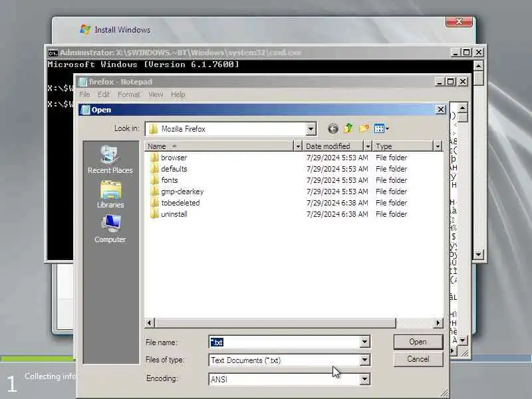Maximize the Notepad window
The width and height of the screenshot is (532, 399).
[x=451, y=82]
